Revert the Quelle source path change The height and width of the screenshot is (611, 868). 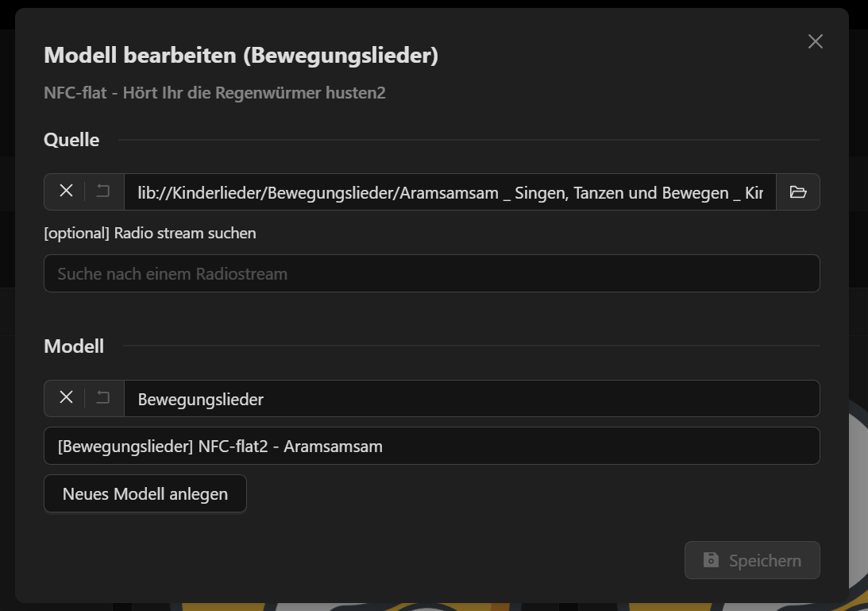point(103,191)
